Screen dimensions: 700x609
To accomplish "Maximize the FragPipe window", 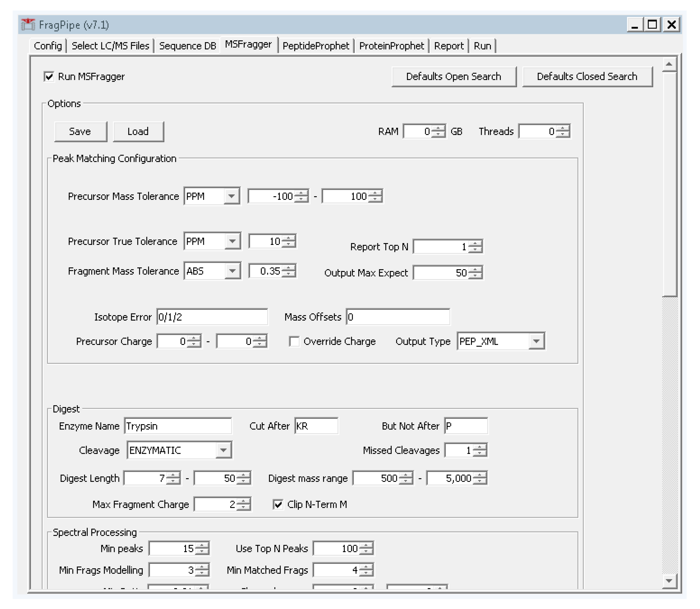I will click(x=652, y=25).
